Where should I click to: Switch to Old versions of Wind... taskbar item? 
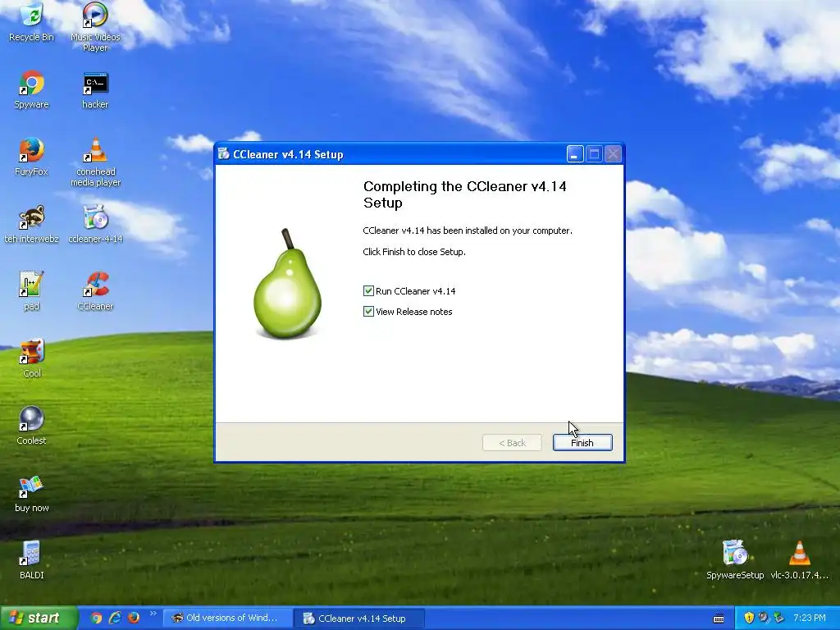[x=226, y=619]
